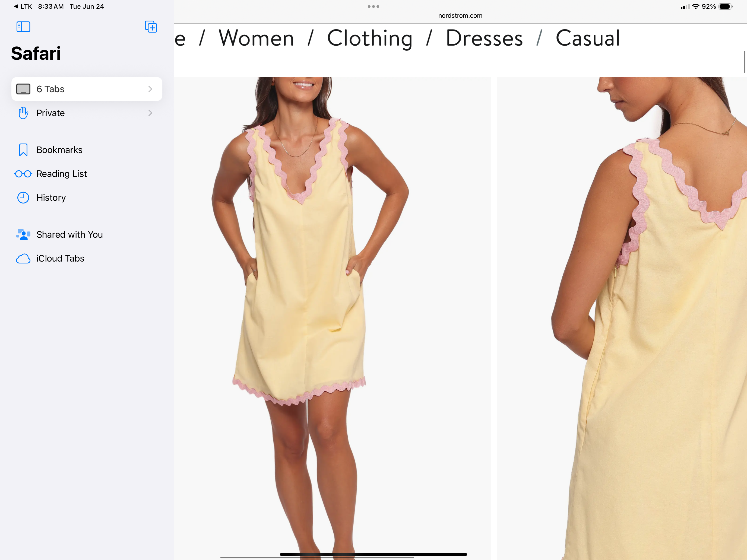
Task: Click the horizontal scrollbar at page bottom
Action: click(317, 557)
